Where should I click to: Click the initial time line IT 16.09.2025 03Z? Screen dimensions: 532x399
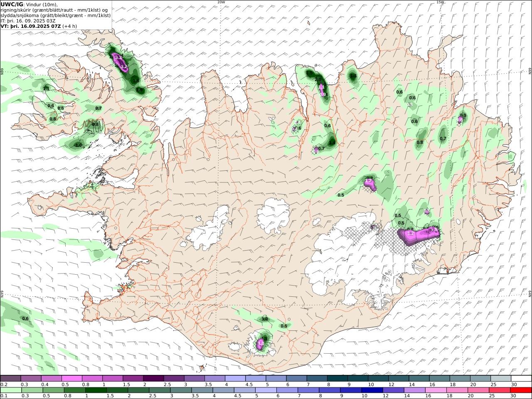click(x=28, y=20)
